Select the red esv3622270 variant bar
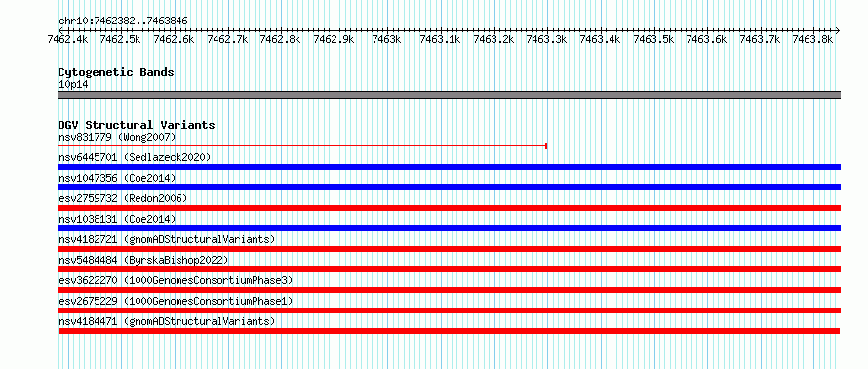 tap(449, 290)
